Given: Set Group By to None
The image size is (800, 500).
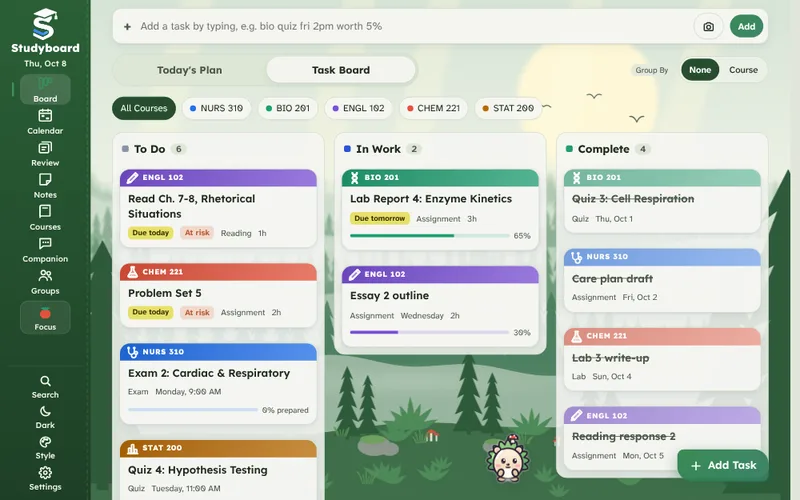Looking at the screenshot, I should tap(700, 70).
